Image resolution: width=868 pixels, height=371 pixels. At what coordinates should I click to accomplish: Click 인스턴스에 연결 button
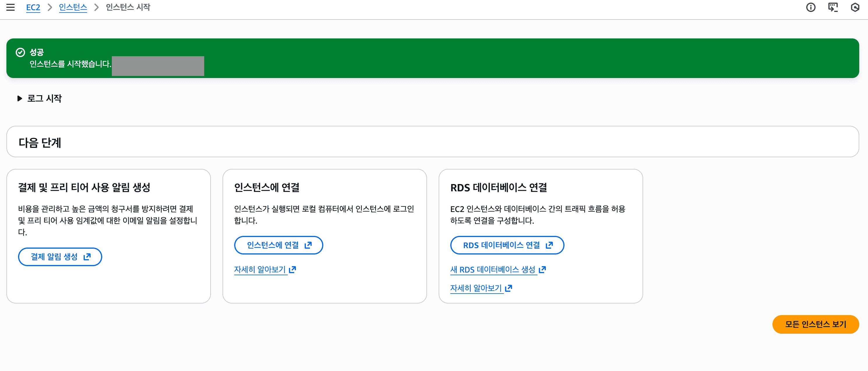[x=275, y=245]
